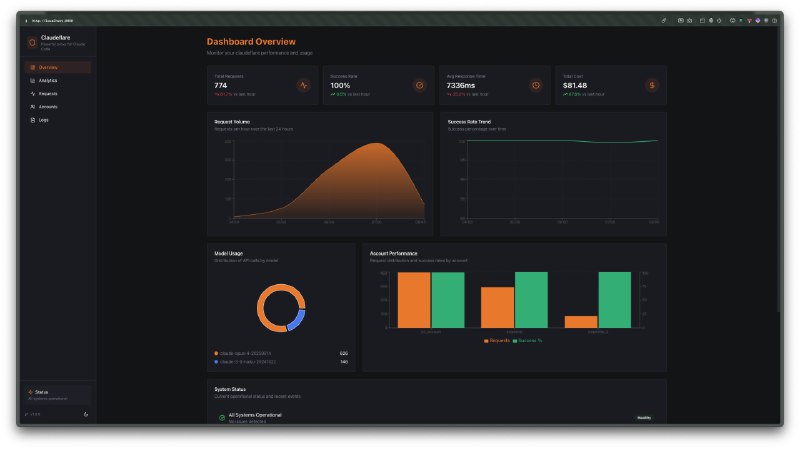Click the Avg Response Time clock icon

click(536, 85)
